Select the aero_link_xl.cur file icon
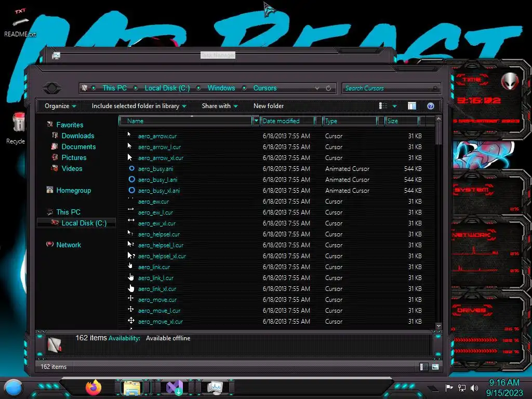 131,288
